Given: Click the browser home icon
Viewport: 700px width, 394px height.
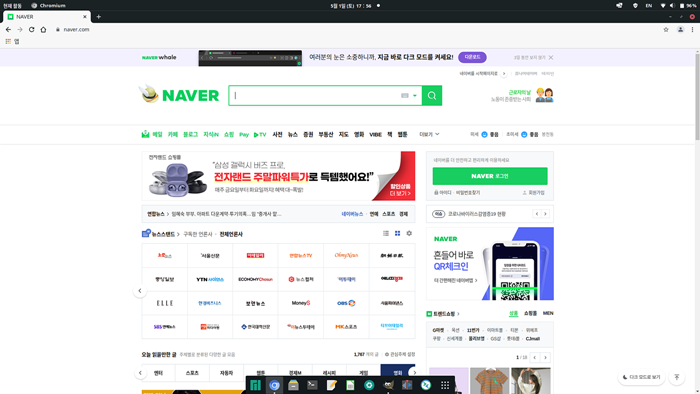Looking at the screenshot, I should pyautogui.click(x=43, y=29).
